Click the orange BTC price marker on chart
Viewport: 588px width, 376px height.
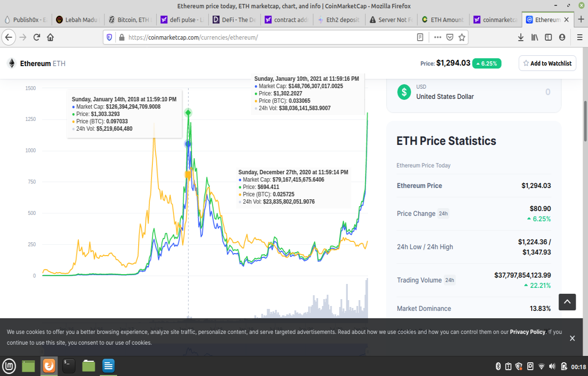[188, 175]
